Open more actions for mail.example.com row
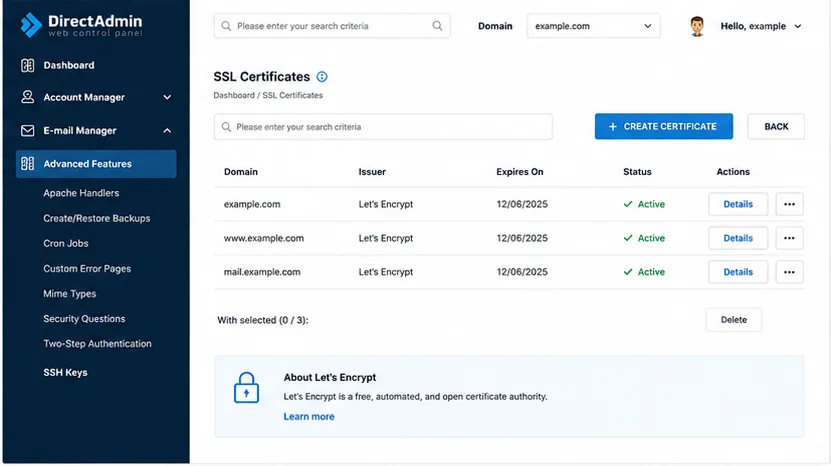Screen dimensions: 831x466 (789, 272)
